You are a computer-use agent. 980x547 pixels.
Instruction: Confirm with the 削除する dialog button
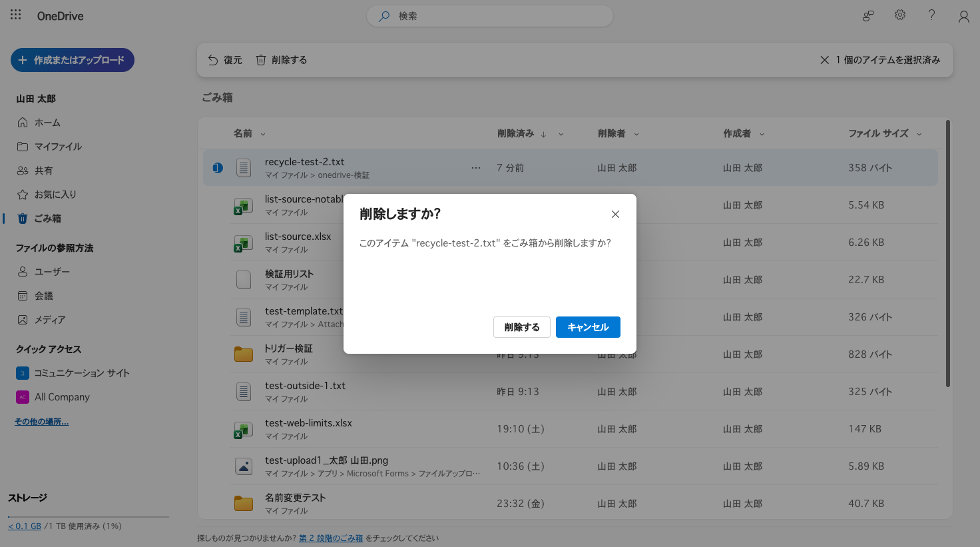point(522,327)
